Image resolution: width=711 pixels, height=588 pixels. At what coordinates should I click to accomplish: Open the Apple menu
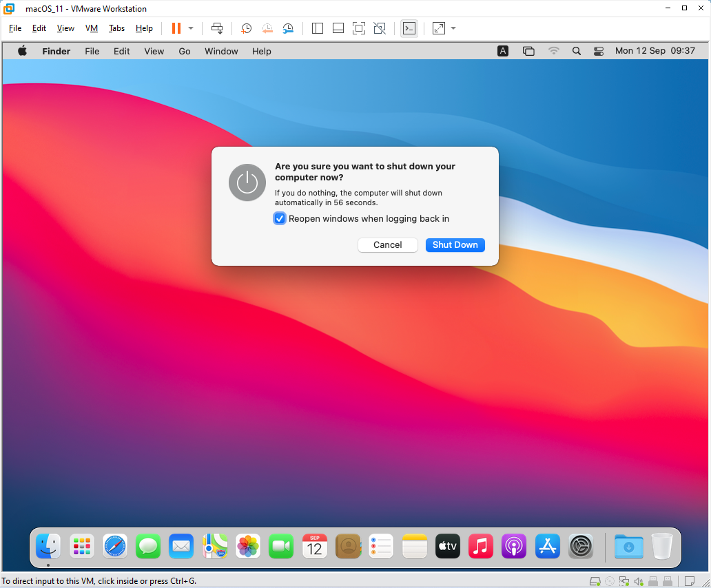pyautogui.click(x=22, y=51)
